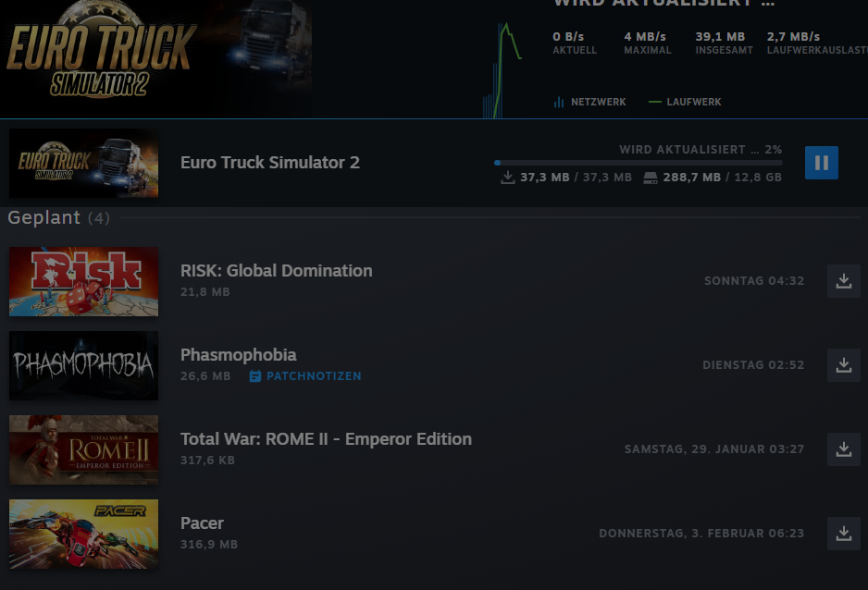Click scheduled date Samstag, 29. Januar 03:27
The width and height of the screenshot is (868, 590).
click(714, 449)
